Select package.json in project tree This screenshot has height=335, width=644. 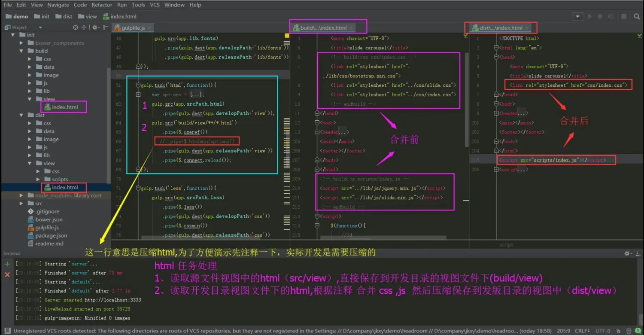coord(47,235)
